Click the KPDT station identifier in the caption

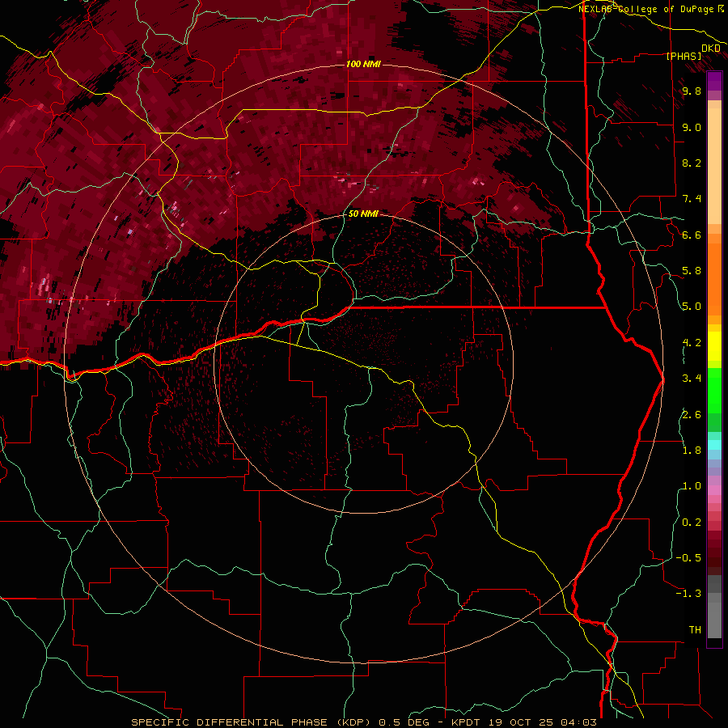[x=467, y=722]
